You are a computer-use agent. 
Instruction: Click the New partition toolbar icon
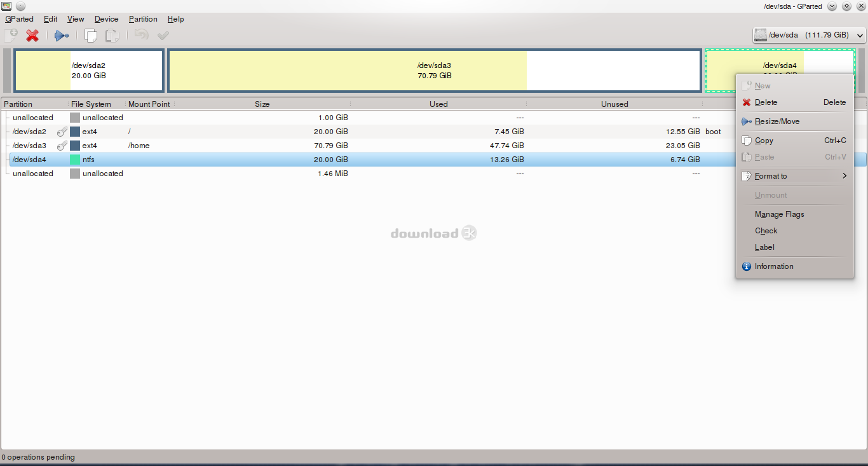coord(11,36)
